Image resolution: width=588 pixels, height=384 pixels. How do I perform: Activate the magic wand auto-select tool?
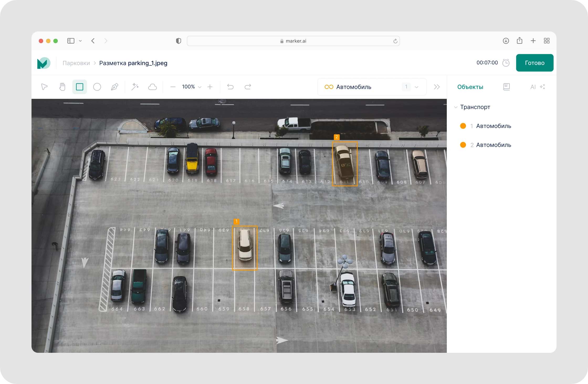point(135,87)
